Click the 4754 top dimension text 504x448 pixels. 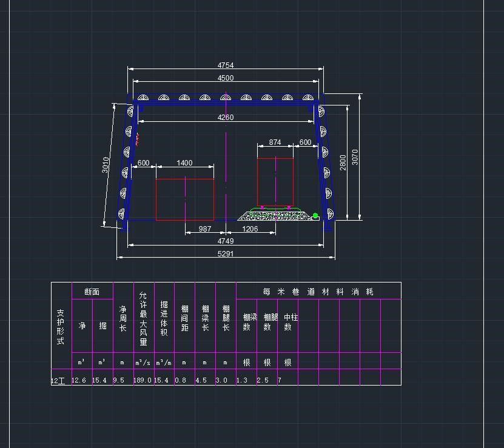coord(225,65)
